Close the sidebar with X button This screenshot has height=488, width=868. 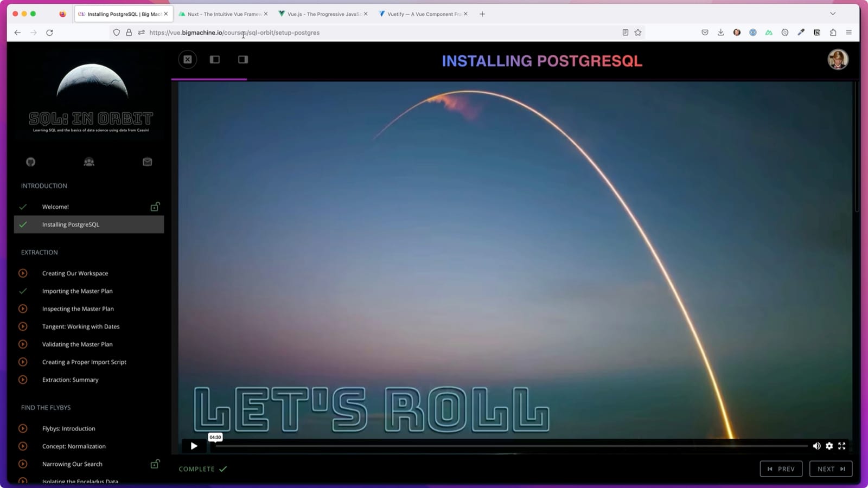click(x=188, y=60)
